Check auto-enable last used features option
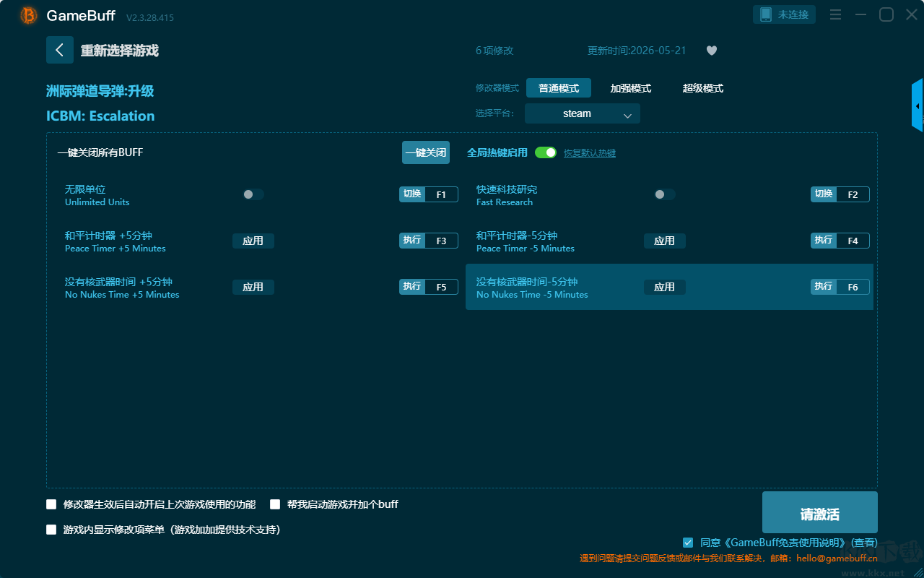 (x=51, y=504)
